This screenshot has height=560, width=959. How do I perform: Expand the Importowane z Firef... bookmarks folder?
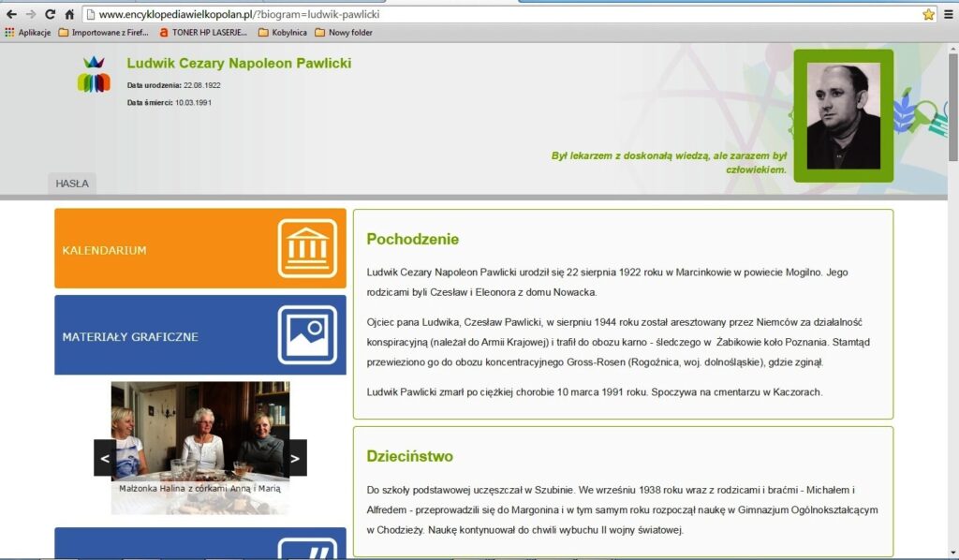[103, 33]
